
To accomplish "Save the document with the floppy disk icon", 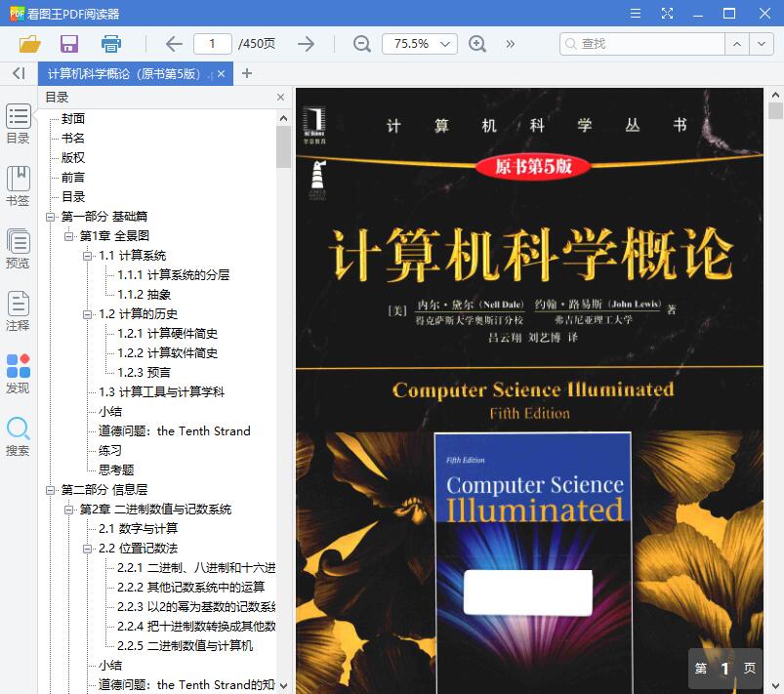I will point(69,44).
